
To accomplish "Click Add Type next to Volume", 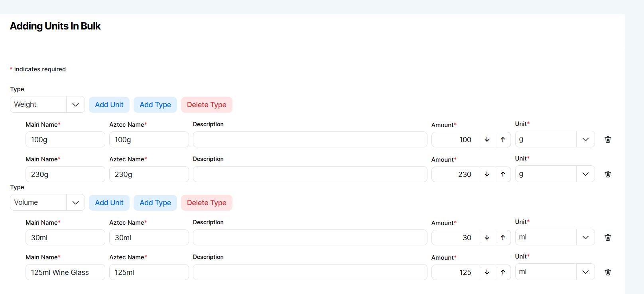I will click(155, 203).
